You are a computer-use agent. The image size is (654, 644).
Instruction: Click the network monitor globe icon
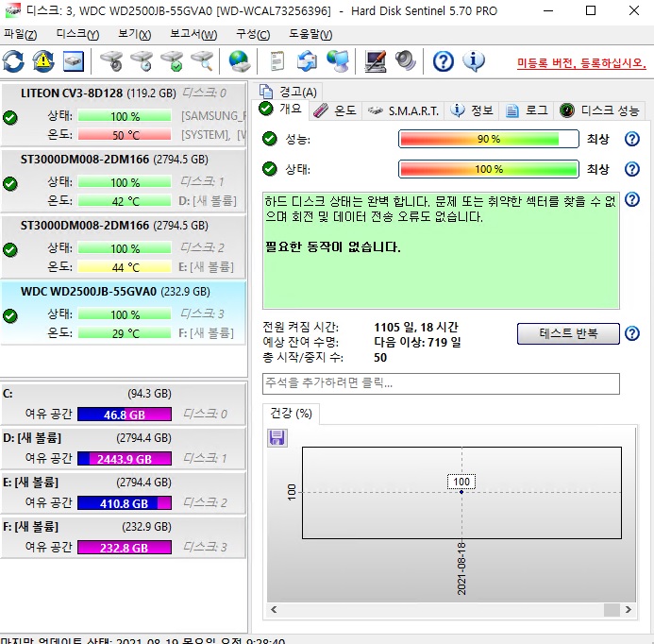click(338, 61)
